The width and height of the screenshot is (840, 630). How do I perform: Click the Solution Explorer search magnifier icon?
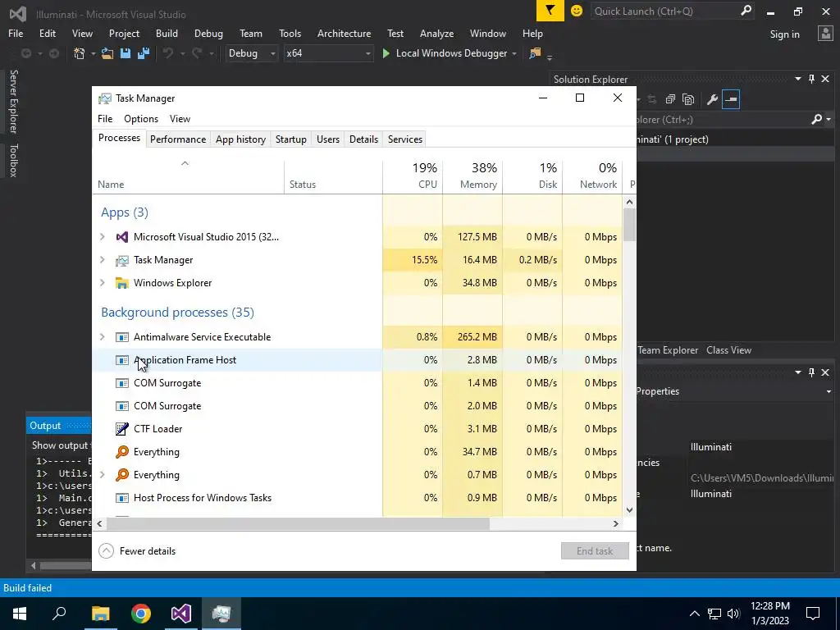click(x=816, y=119)
